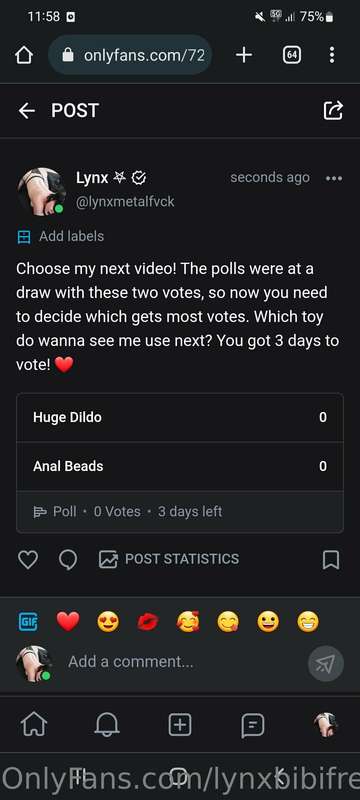
Task: Open comments via speech bubble icon
Action: point(68,560)
